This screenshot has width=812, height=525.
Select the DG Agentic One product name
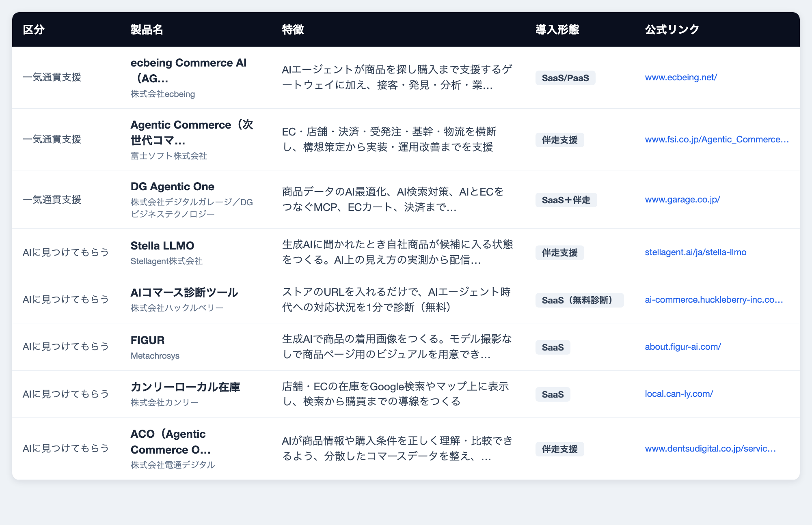(172, 187)
